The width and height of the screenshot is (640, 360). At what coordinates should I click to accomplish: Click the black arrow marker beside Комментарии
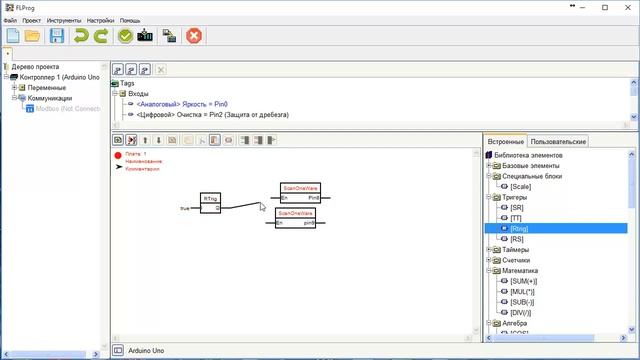(119, 167)
